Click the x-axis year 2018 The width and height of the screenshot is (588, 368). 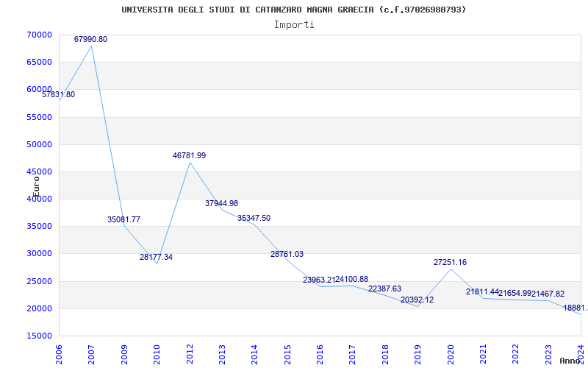point(385,355)
